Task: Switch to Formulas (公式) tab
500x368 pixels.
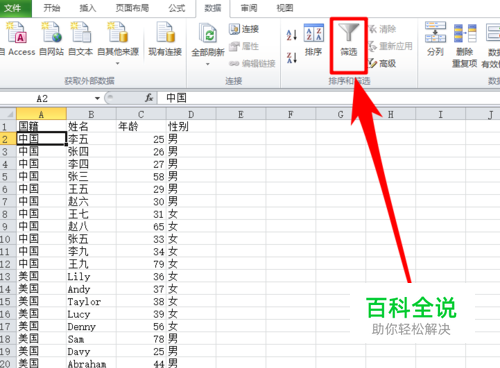Action: point(177,8)
